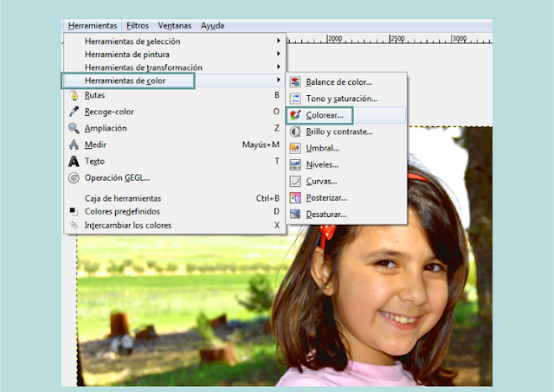This screenshot has height=392, width=554.
Task: Click the Texto letter A icon
Action: pos(74,162)
